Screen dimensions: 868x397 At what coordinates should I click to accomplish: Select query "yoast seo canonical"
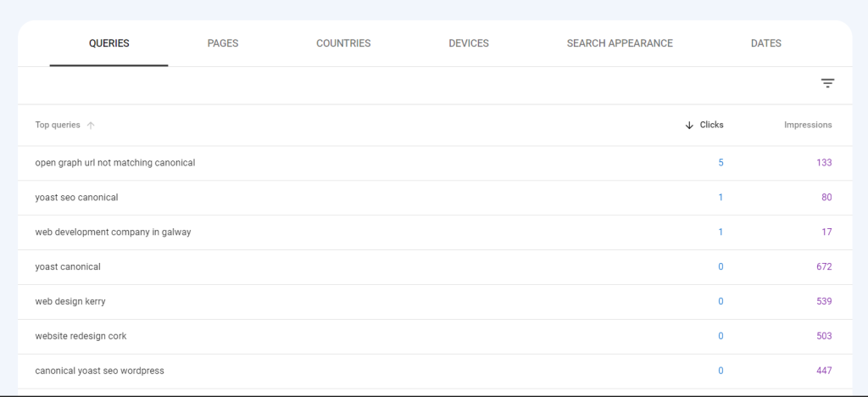[76, 197]
